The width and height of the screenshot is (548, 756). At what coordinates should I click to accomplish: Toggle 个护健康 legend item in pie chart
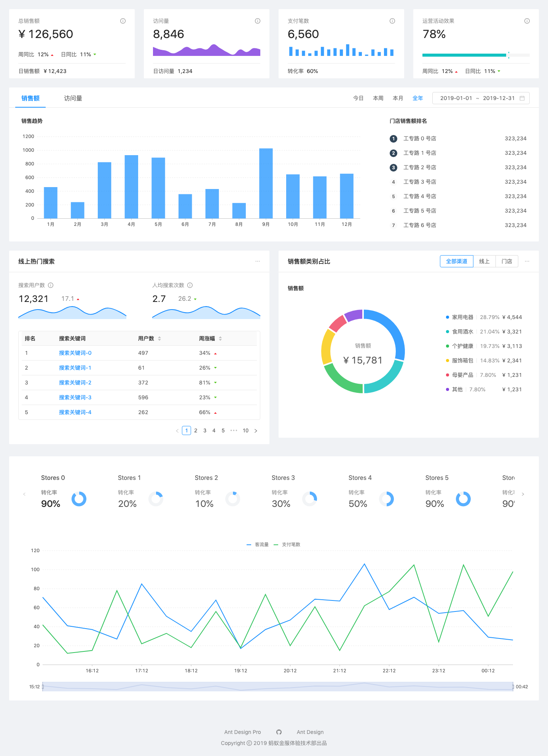(x=484, y=346)
